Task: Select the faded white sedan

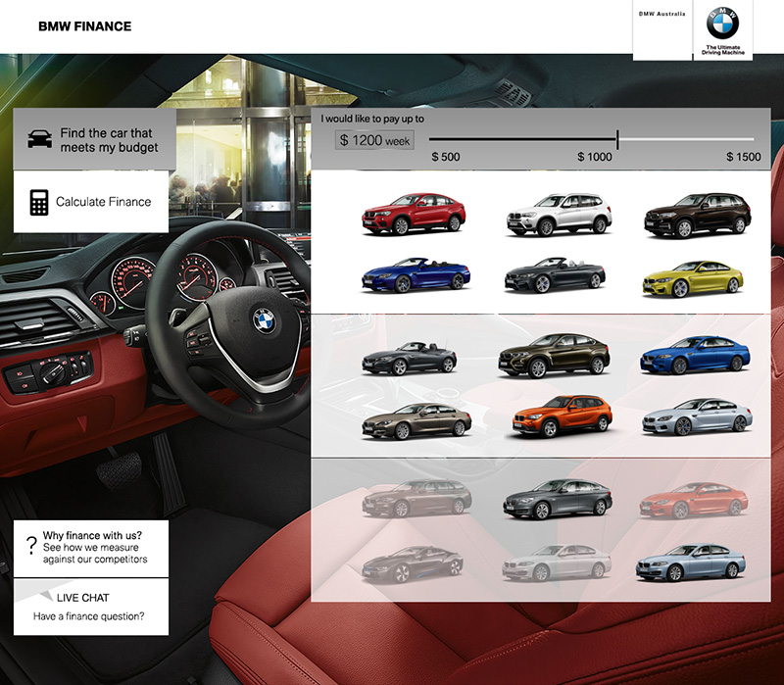Action: (557, 563)
